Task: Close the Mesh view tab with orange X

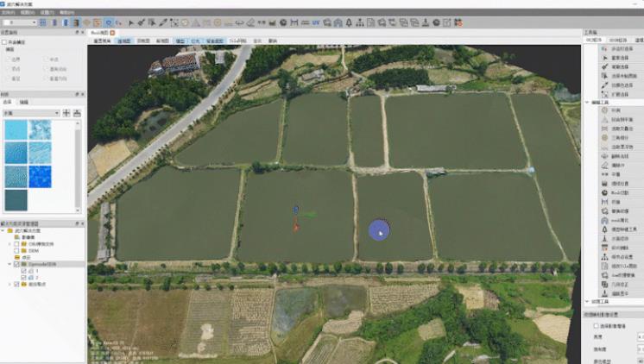Action: pyautogui.click(x=112, y=33)
